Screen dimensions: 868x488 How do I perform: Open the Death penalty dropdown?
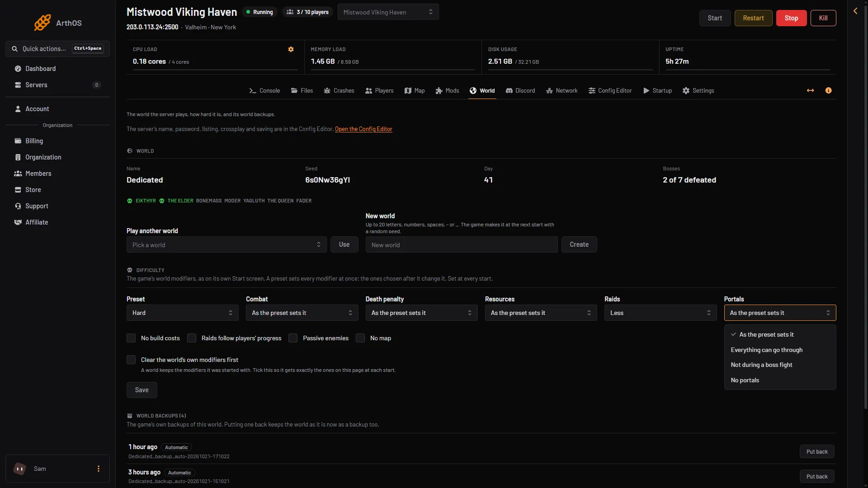tap(421, 313)
